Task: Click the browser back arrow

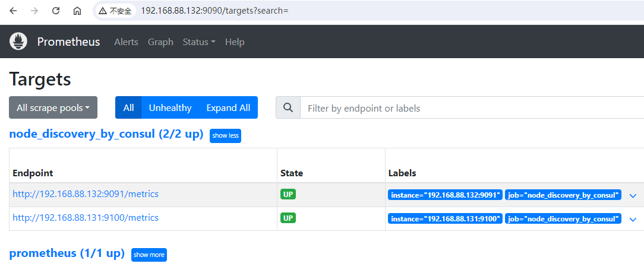Action: point(13,11)
